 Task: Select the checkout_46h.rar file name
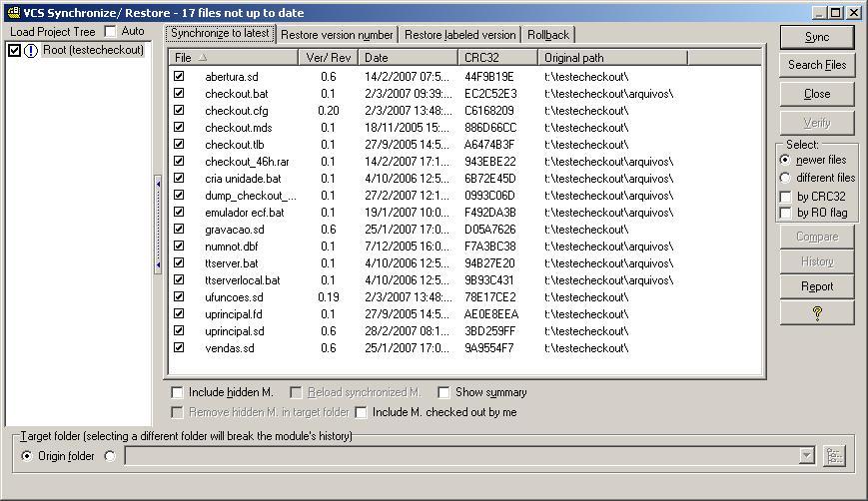tap(247, 162)
